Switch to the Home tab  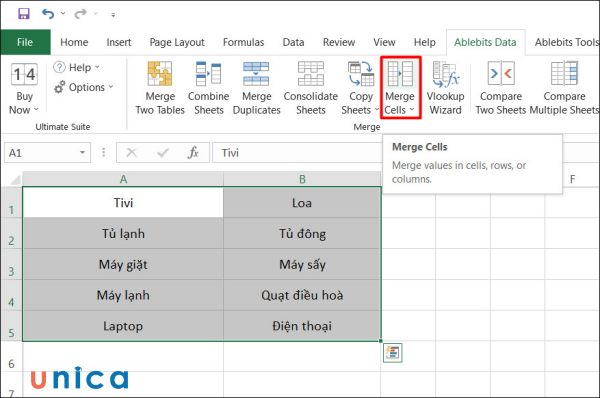[74, 42]
